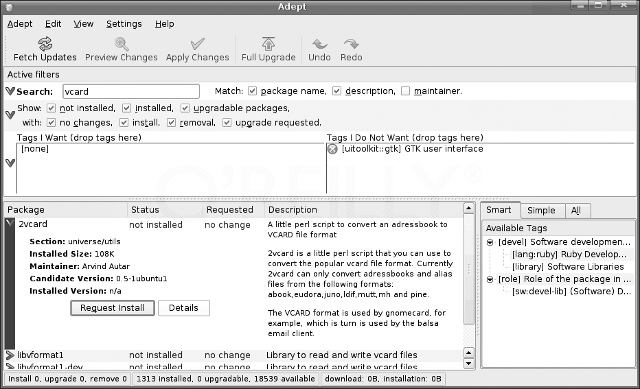The height and width of the screenshot is (389, 640).
Task: Toggle the no changes checkbox
Action: tap(51, 122)
